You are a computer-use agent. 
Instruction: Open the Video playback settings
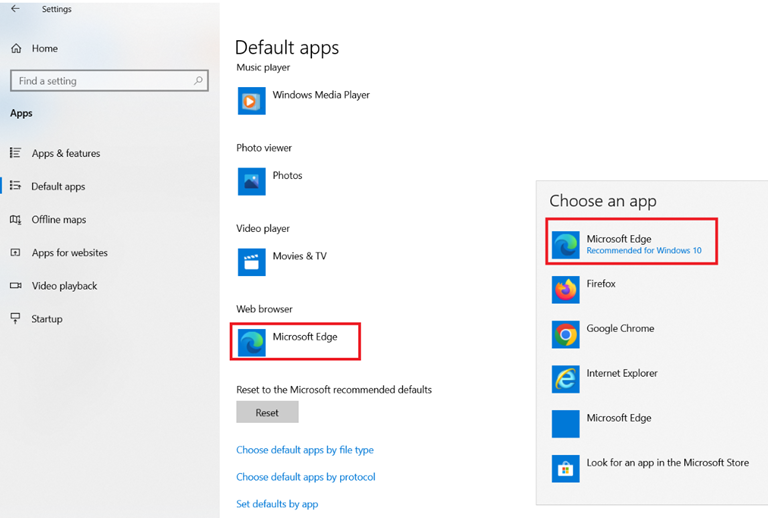tap(64, 285)
